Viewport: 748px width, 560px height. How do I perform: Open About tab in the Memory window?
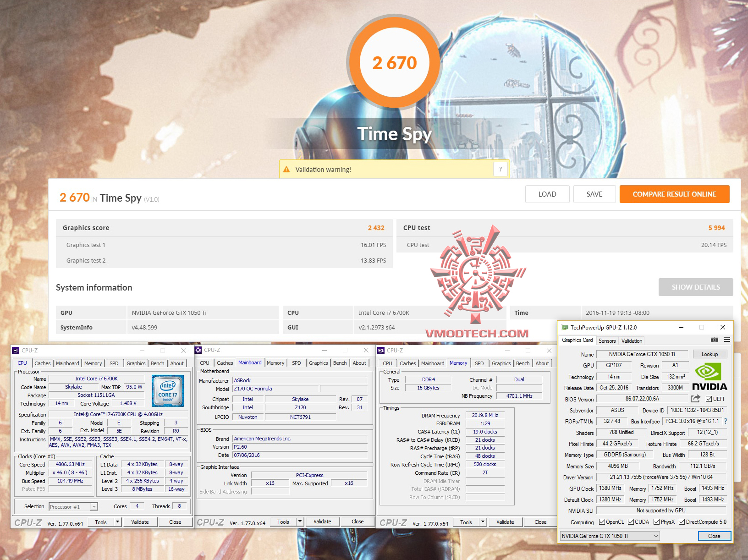pyautogui.click(x=542, y=363)
